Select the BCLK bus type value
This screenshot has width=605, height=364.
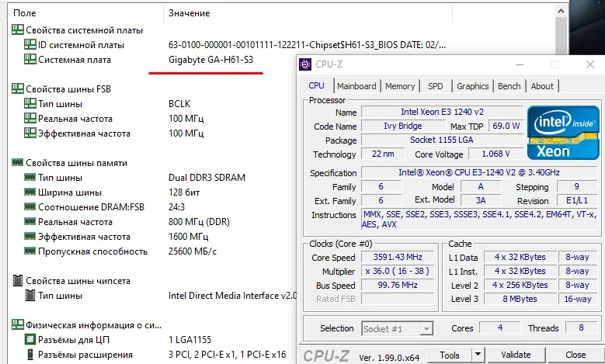tap(179, 104)
